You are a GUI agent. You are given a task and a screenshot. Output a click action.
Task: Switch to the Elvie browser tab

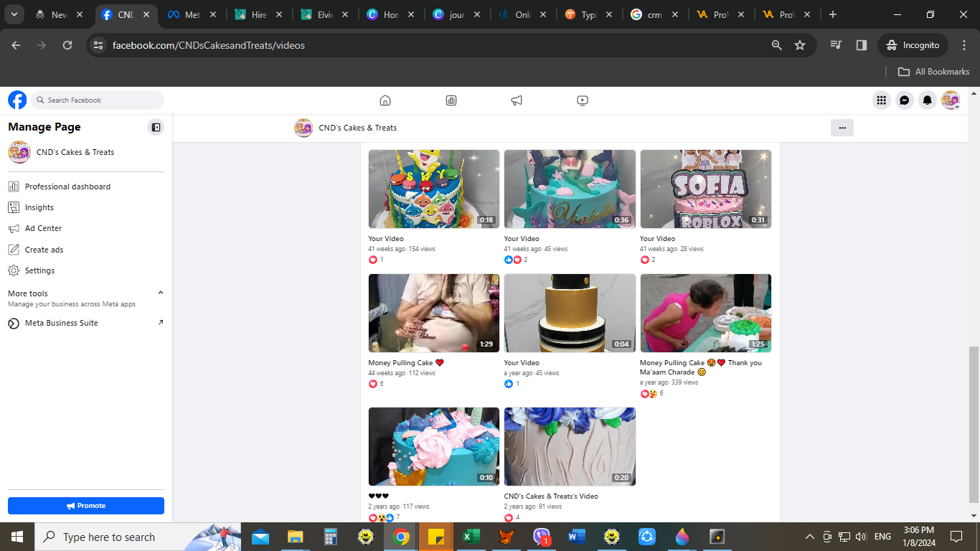324,14
